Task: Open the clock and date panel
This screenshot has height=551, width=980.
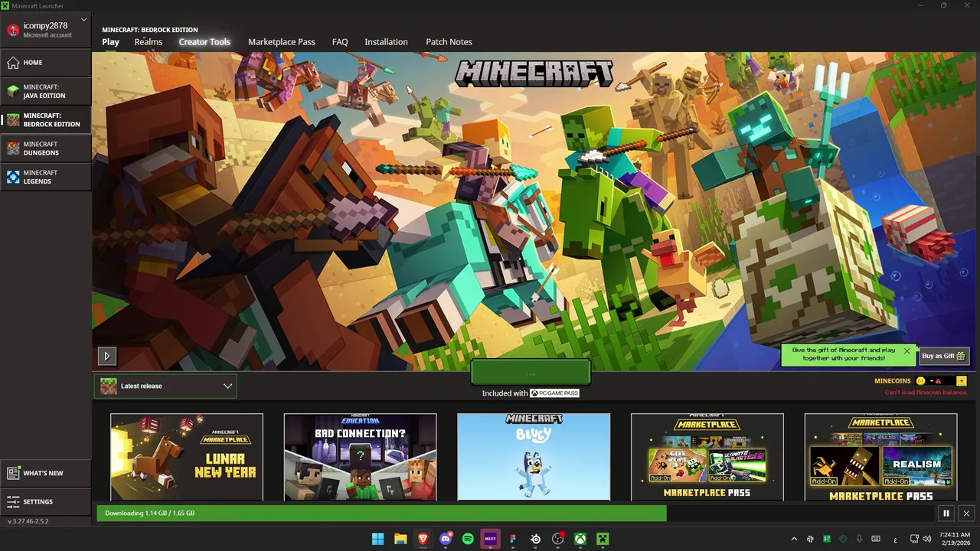Action: click(x=955, y=539)
